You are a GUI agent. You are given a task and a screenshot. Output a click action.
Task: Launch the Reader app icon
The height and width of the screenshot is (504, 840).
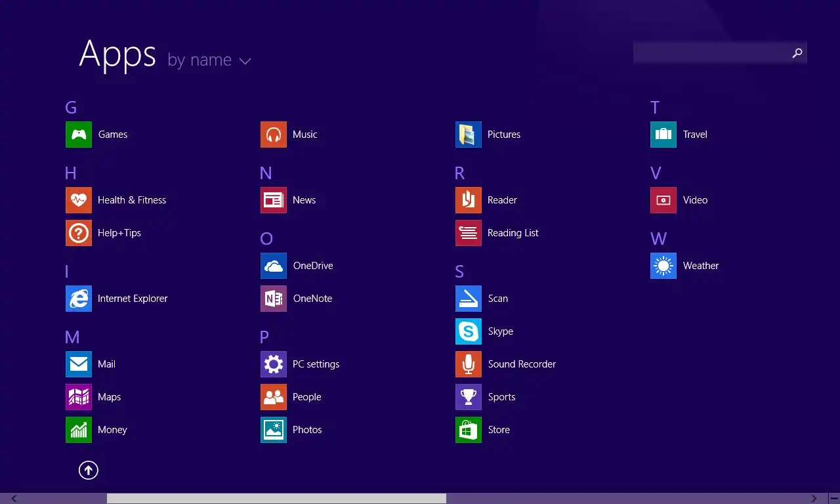[x=469, y=200]
